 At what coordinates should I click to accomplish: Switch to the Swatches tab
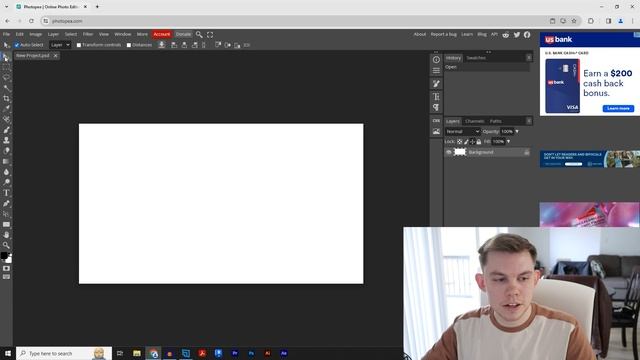click(476, 58)
